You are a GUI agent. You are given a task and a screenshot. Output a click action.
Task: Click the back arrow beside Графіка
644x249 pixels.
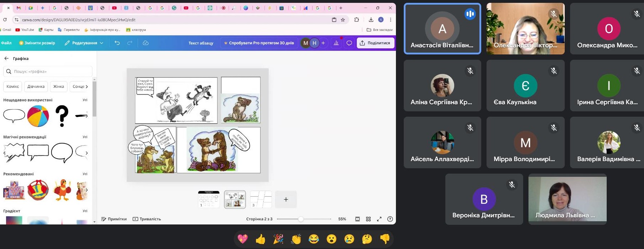pyautogui.click(x=6, y=58)
